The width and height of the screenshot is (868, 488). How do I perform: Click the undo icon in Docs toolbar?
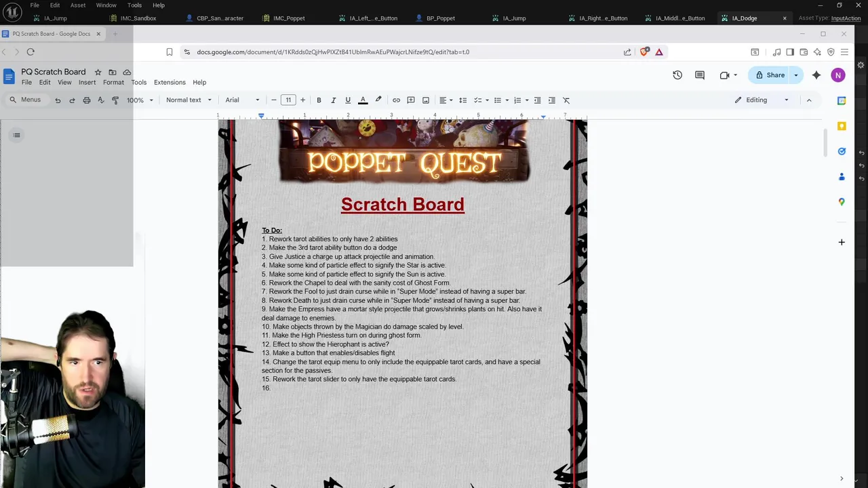[58, 100]
